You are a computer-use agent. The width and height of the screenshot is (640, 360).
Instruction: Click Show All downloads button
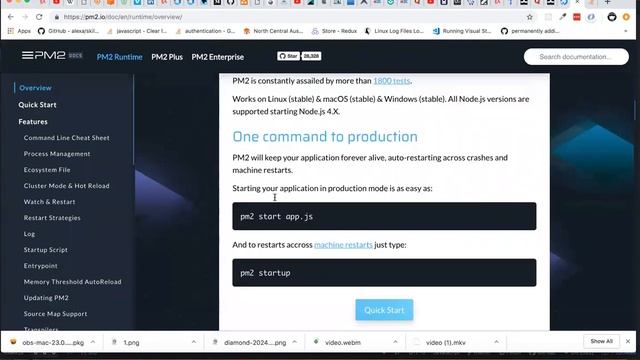coord(601,341)
